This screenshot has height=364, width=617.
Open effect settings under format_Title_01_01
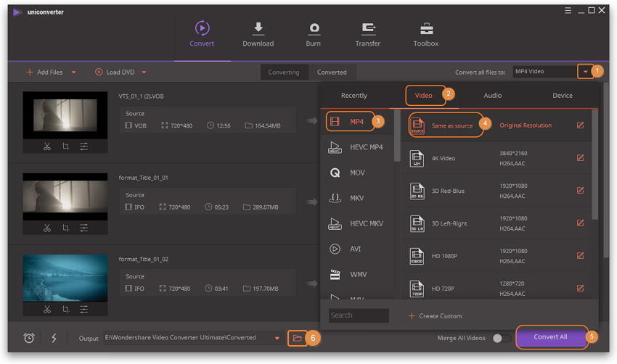coord(83,228)
